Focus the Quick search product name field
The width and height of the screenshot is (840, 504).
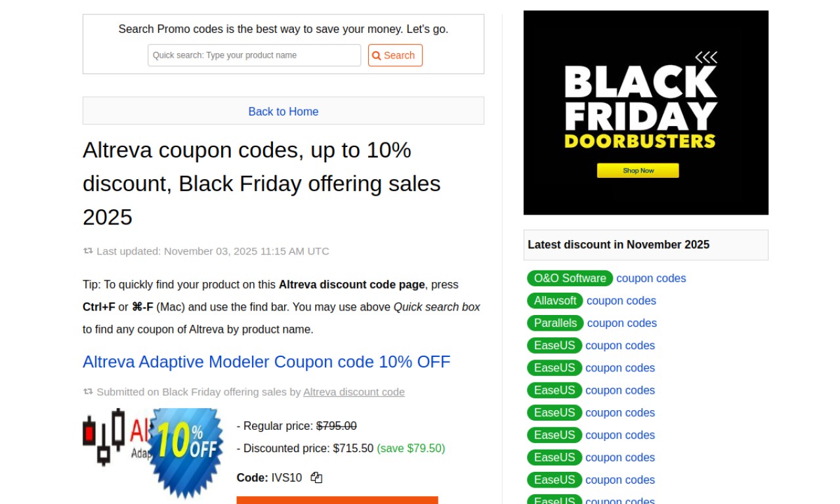tap(254, 55)
